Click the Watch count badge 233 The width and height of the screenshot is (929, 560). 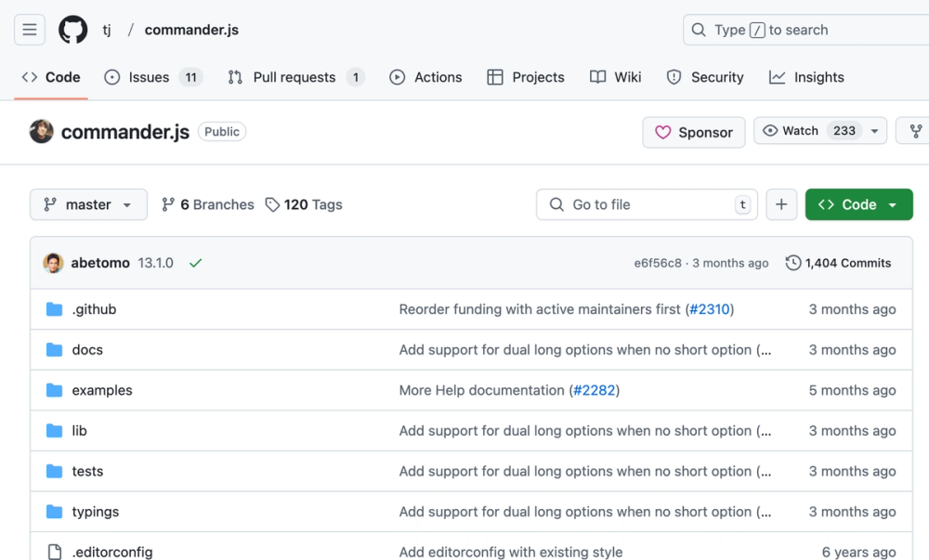click(844, 131)
